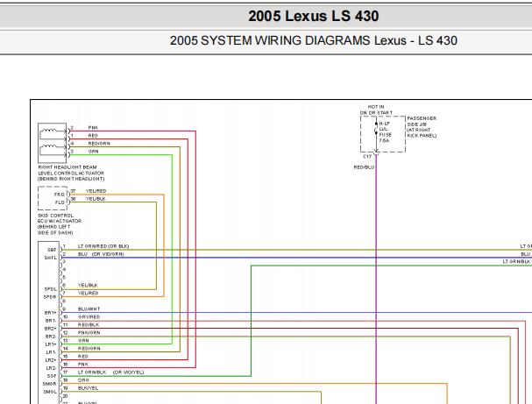Click the SMDR terminal label
Image resolution: width=532 pixels, height=404 pixels.
(x=50, y=384)
